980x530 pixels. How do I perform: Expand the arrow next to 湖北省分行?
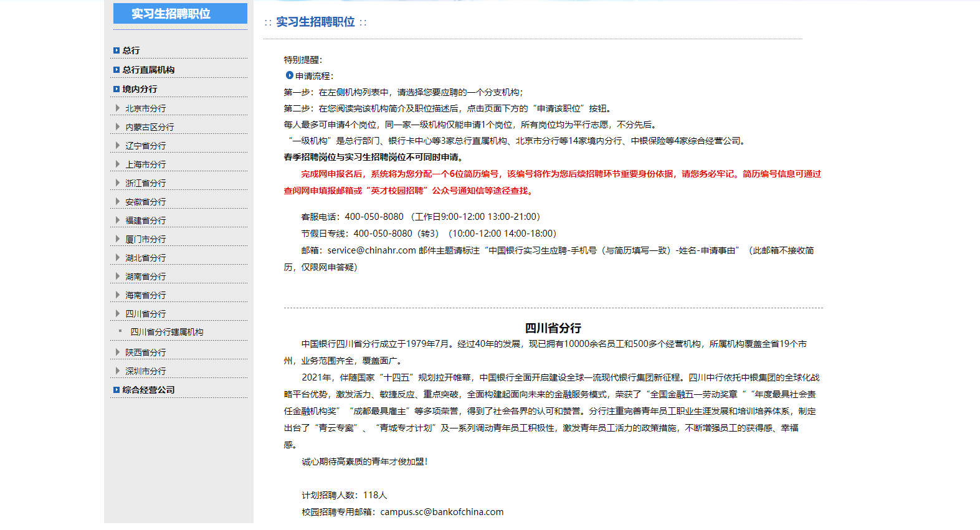tap(118, 257)
